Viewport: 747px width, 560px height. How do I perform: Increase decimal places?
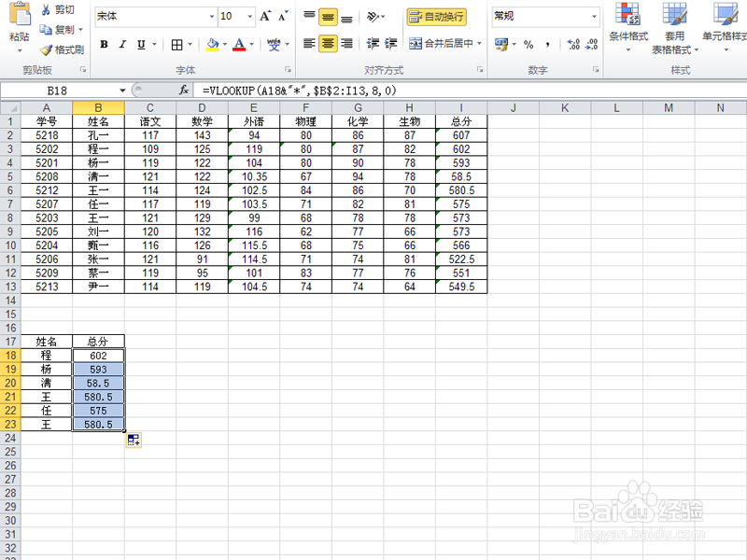click(x=573, y=44)
